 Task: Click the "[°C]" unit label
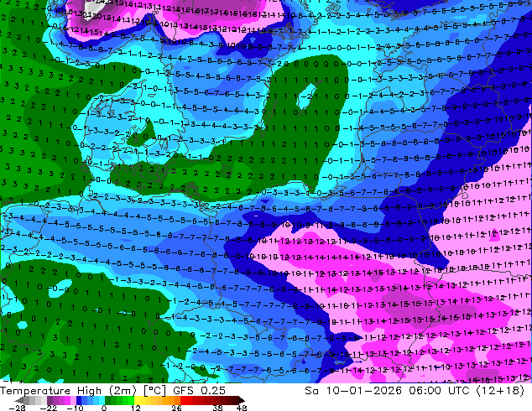coord(154,391)
